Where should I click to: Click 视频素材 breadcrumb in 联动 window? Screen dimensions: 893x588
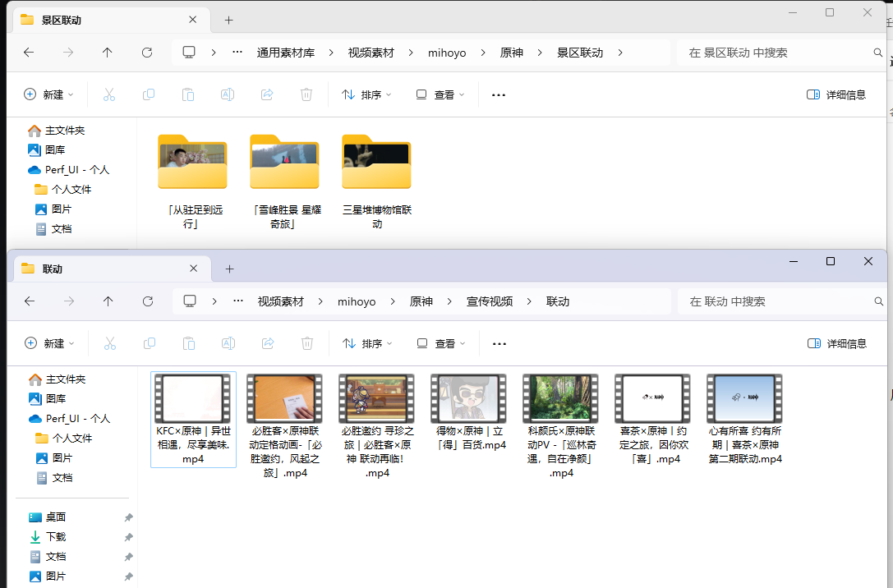pyautogui.click(x=280, y=301)
